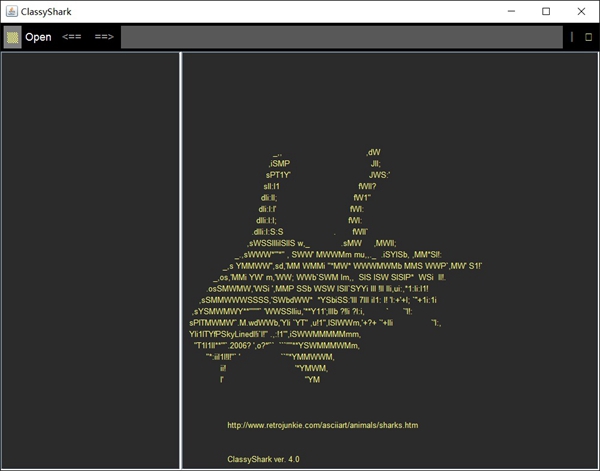Click the ClassyShark Java icon in the title bar
The width and height of the screenshot is (600, 471).
click(11, 11)
